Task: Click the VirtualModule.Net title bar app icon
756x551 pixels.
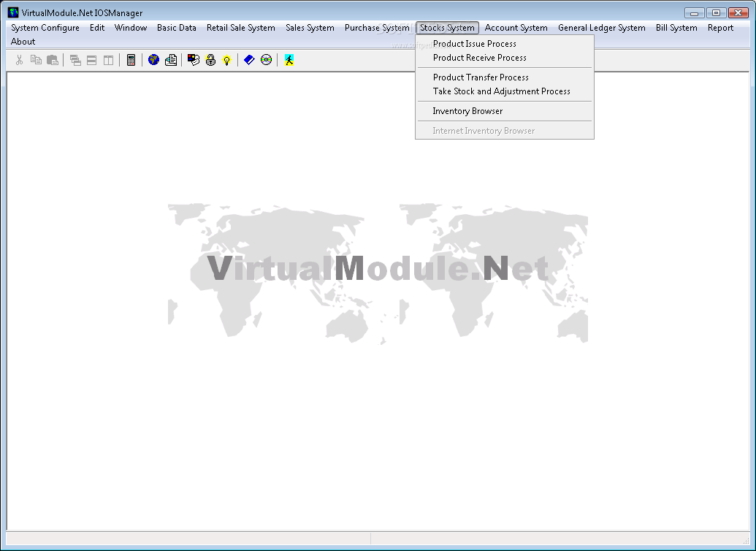Action: (x=13, y=12)
